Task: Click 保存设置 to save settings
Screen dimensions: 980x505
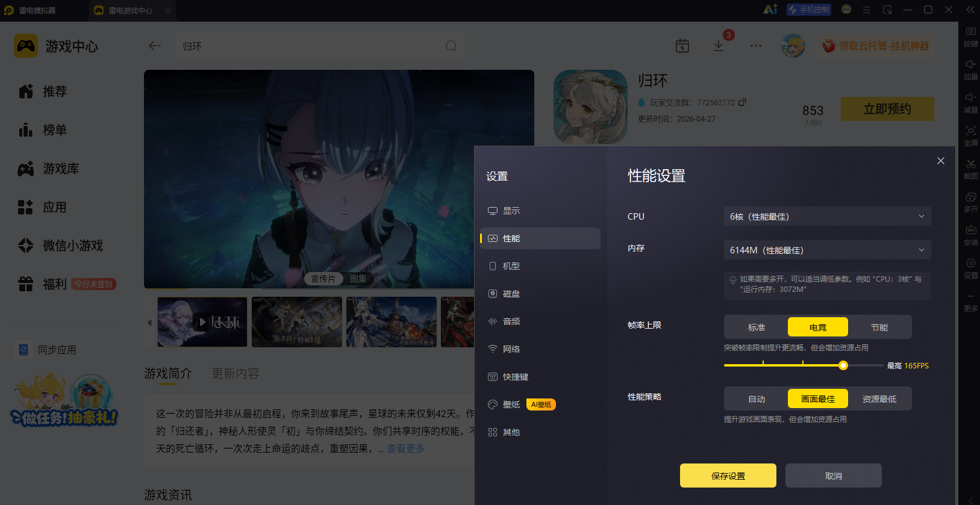Action: (x=728, y=476)
